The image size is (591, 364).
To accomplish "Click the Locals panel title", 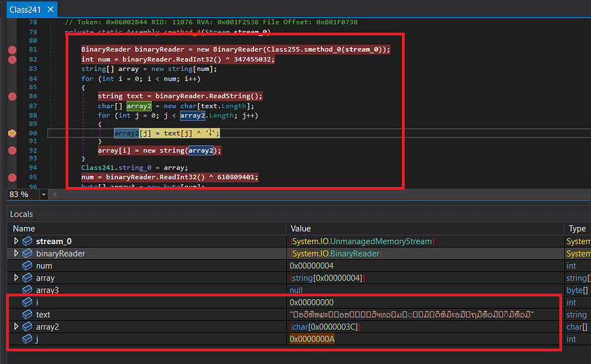I will click(x=22, y=214).
